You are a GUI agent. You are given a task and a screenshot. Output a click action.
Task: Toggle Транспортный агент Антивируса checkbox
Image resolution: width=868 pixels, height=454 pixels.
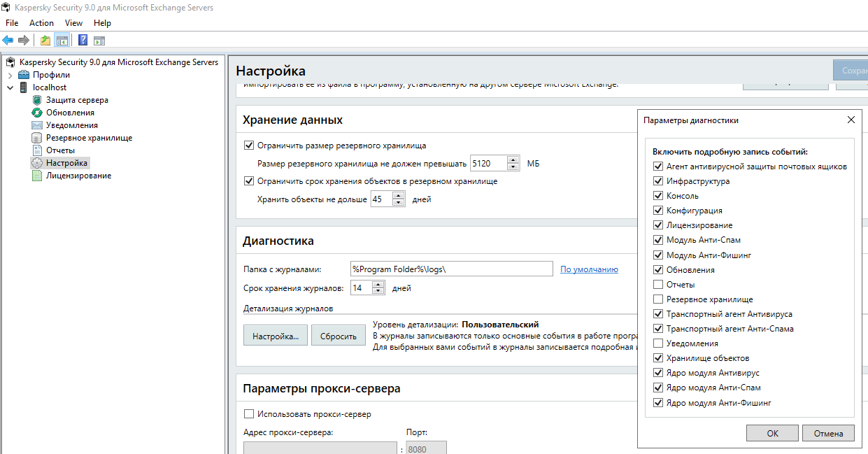658,314
